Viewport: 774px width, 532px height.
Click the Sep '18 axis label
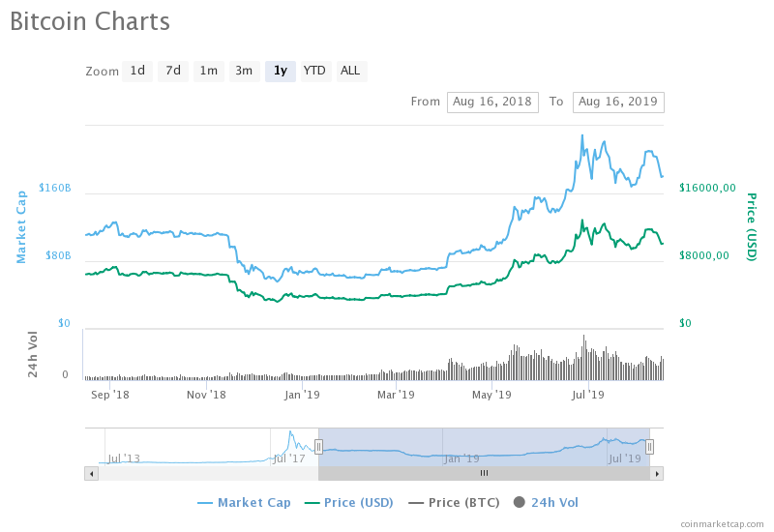110,395
